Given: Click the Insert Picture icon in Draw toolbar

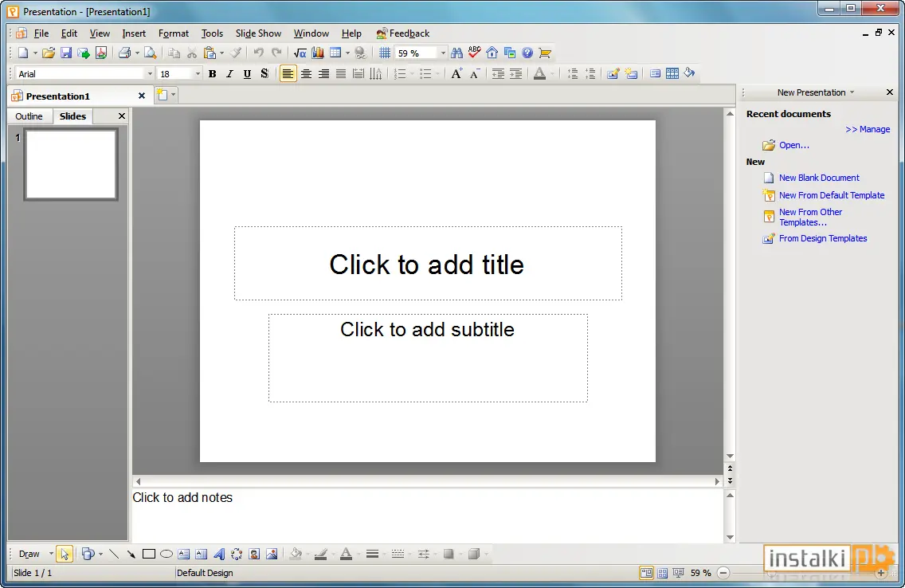Looking at the screenshot, I should [x=272, y=554].
